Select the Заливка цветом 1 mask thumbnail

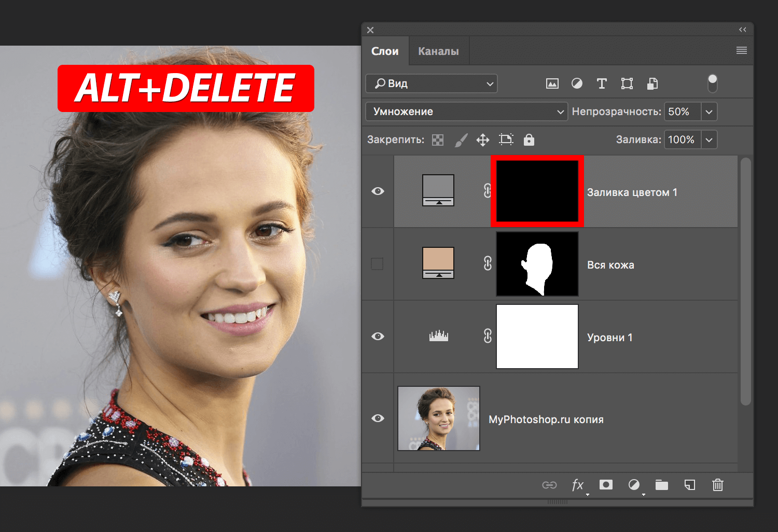coord(537,191)
